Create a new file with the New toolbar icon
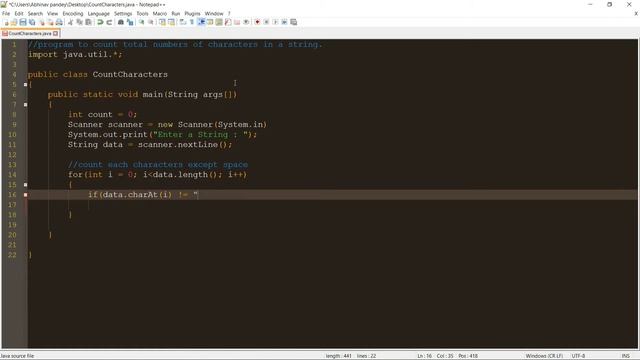Image resolution: width=640 pixels, height=360 pixels. 6,22
